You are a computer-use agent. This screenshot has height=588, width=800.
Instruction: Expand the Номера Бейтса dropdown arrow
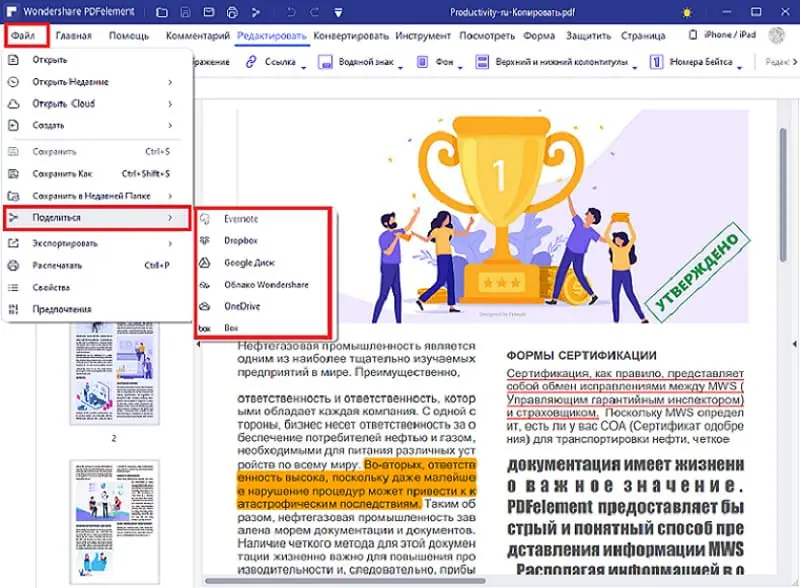[x=739, y=67]
